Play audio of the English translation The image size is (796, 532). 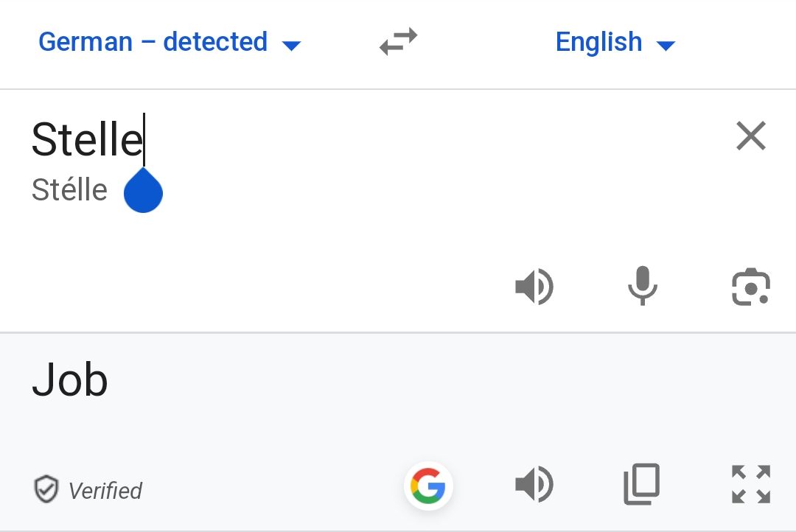point(534,485)
